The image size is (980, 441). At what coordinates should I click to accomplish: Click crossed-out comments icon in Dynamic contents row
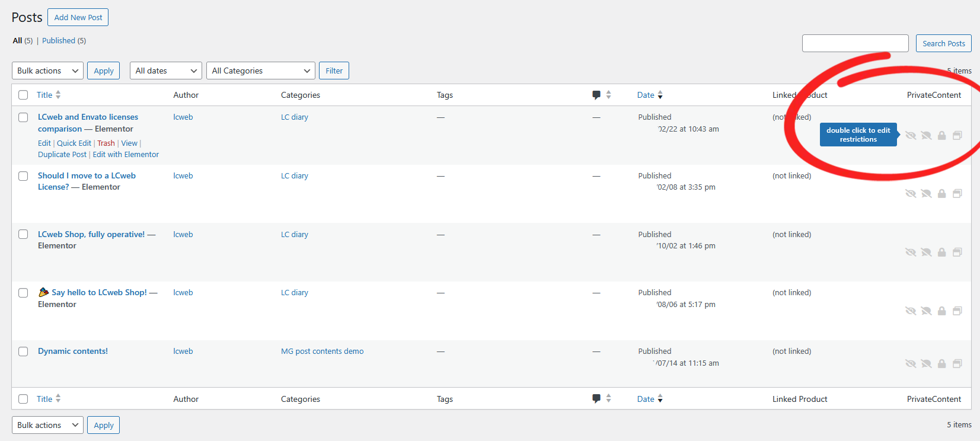click(926, 363)
